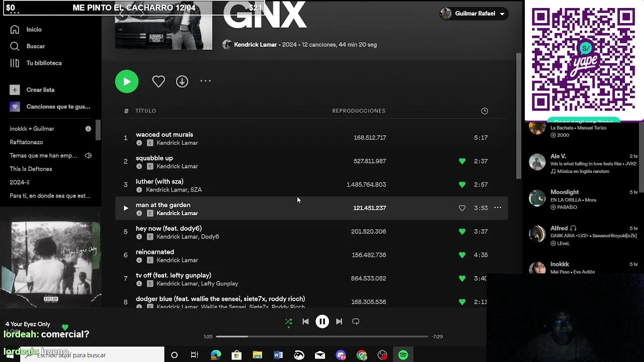
Task: Click sidebar playlist scrollbar
Action: [99, 131]
